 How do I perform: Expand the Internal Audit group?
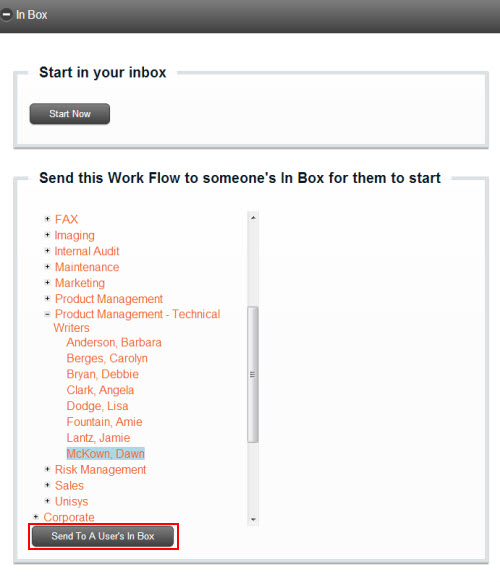(47, 251)
